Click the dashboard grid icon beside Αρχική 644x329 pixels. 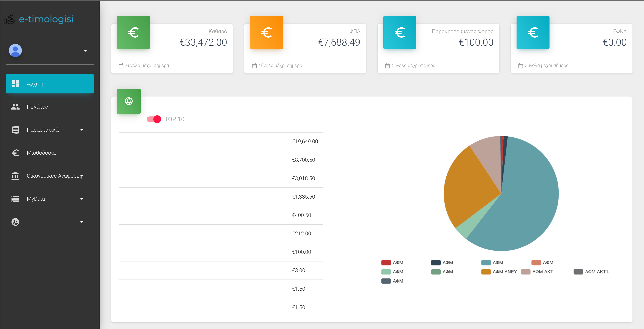coord(15,84)
